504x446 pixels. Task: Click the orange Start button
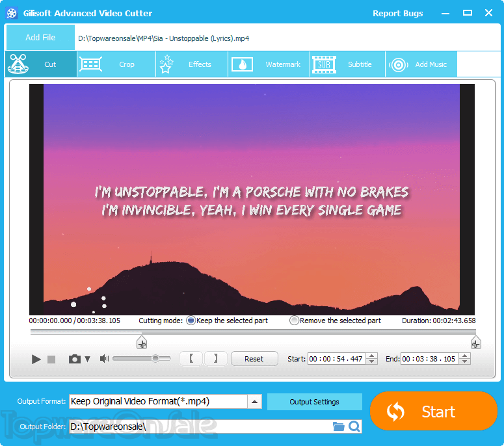pyautogui.click(x=434, y=412)
